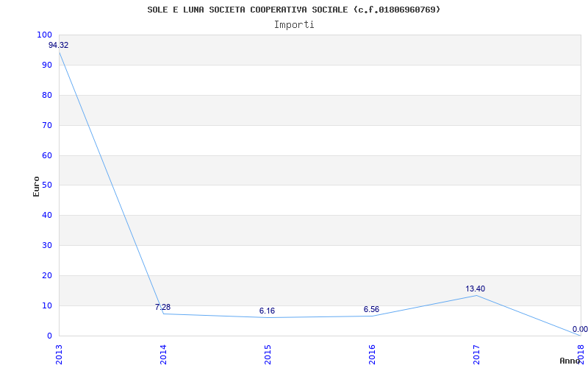Image resolution: width=588 pixels, height=368 pixels.
Task: Select the 100 y-axis tick label
Action: 44,35
